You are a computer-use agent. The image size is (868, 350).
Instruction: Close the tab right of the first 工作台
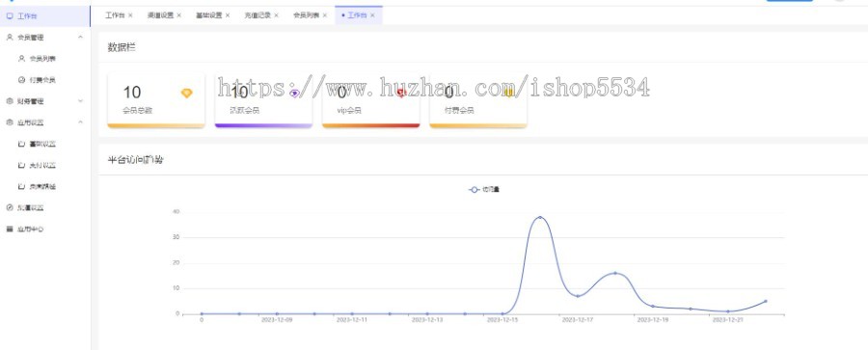(x=178, y=15)
